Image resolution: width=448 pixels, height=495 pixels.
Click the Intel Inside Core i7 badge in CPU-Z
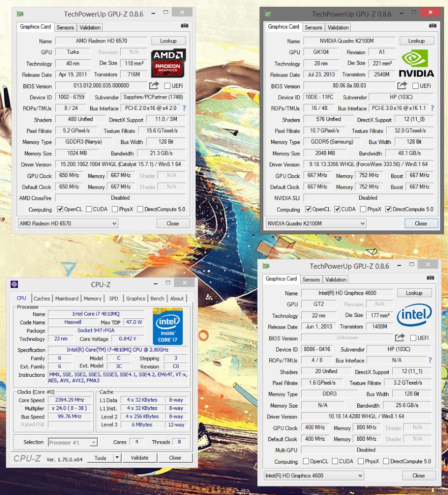(x=167, y=326)
